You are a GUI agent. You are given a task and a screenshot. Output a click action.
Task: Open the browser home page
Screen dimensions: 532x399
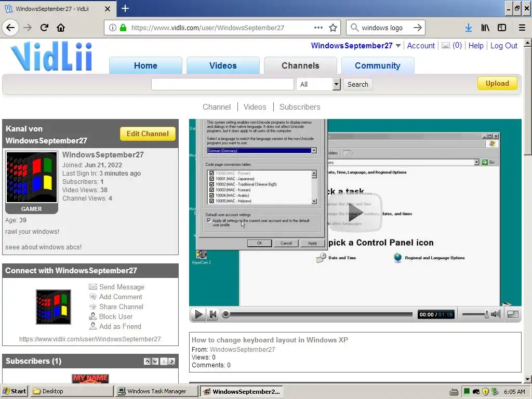pos(61,28)
